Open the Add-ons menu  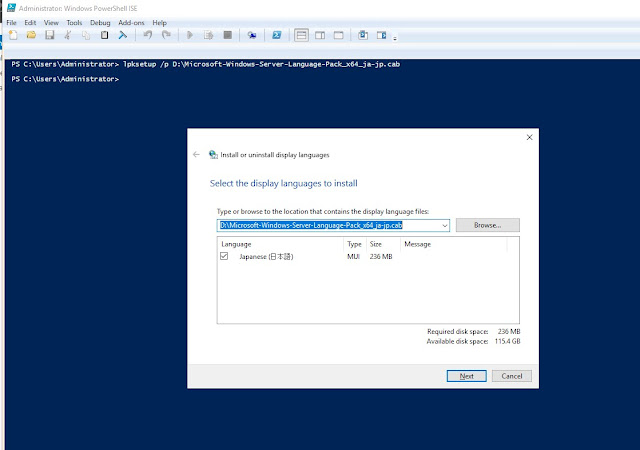(x=131, y=23)
